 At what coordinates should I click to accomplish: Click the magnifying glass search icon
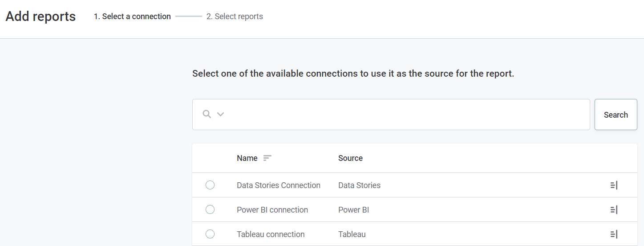(x=207, y=114)
